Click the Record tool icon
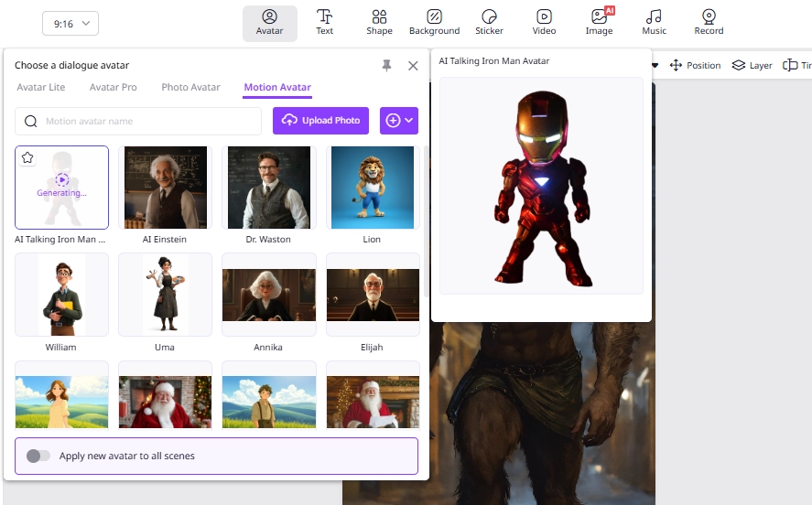 (709, 22)
